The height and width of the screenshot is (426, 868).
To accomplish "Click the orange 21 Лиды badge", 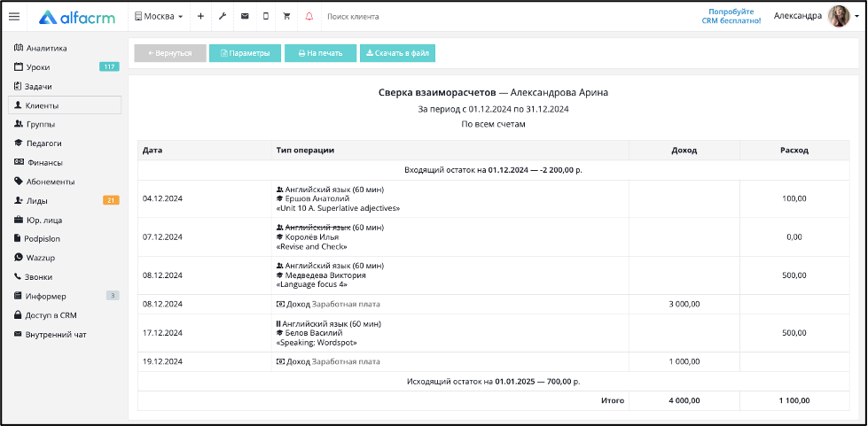I will pos(111,200).
